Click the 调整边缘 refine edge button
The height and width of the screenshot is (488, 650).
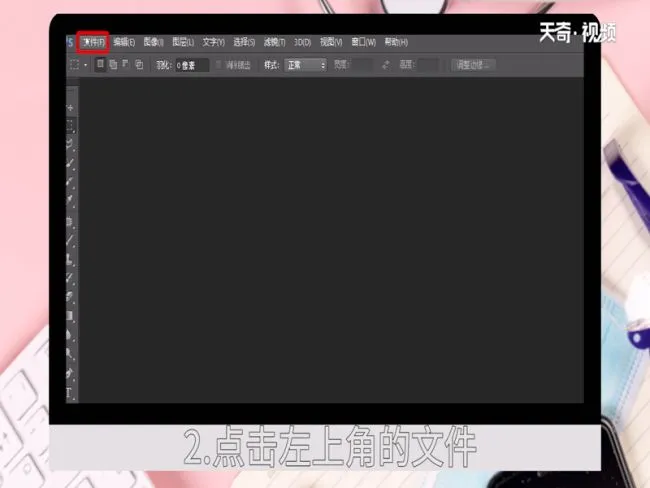pyautogui.click(x=473, y=65)
